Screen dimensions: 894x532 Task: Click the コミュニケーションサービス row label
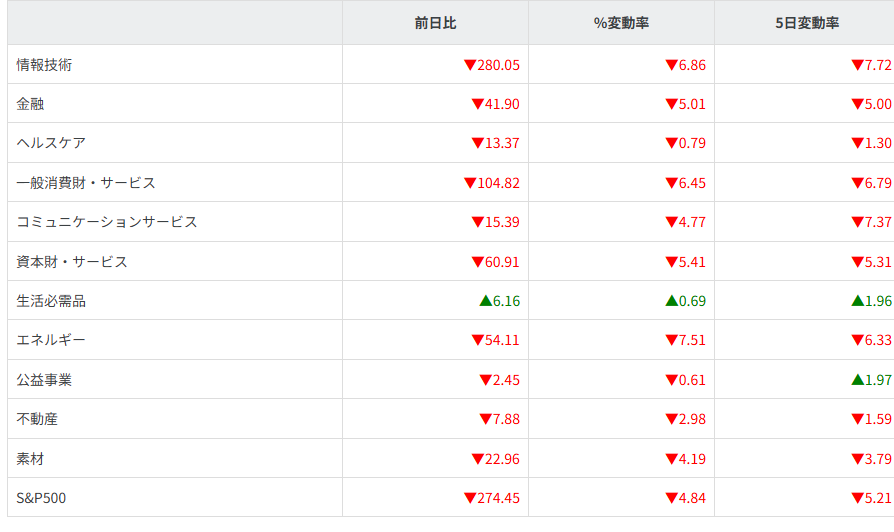pyautogui.click(x=107, y=222)
